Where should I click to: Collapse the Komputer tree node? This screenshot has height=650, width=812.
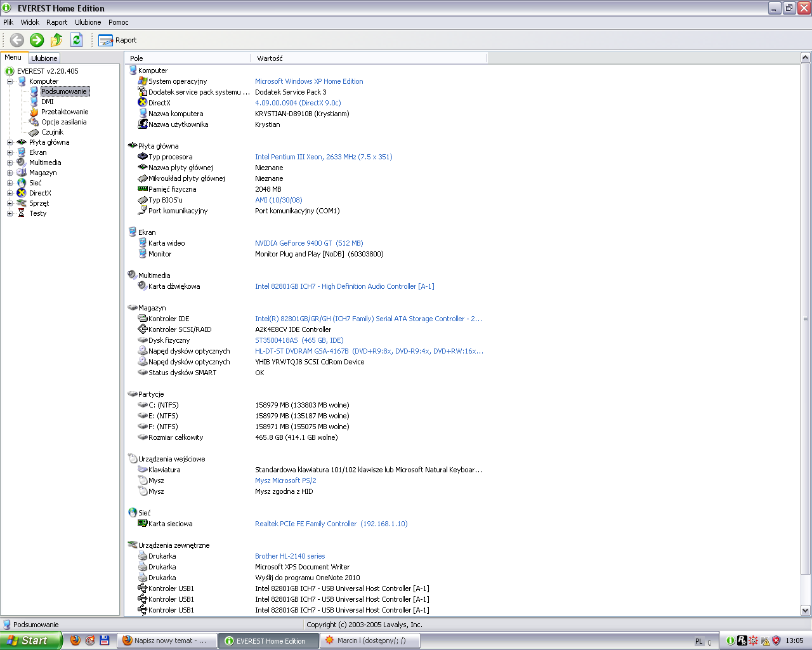[10, 81]
